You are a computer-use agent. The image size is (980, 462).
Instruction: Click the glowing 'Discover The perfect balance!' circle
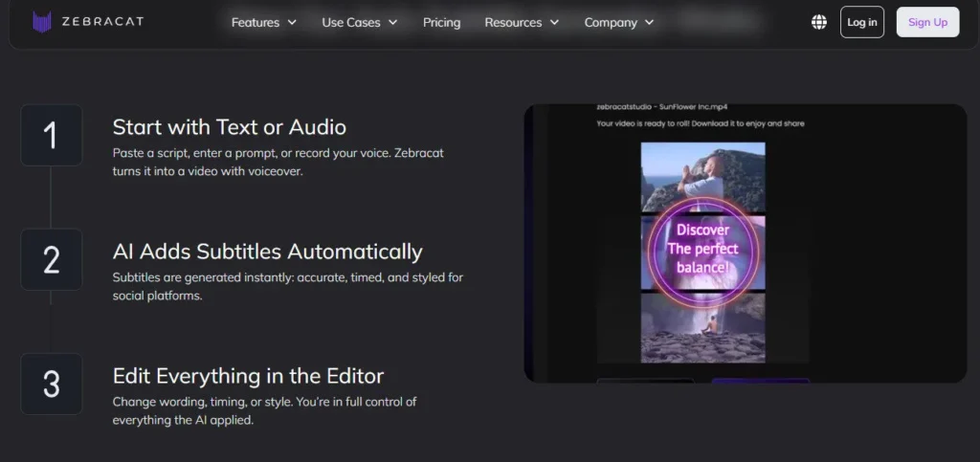(x=702, y=249)
